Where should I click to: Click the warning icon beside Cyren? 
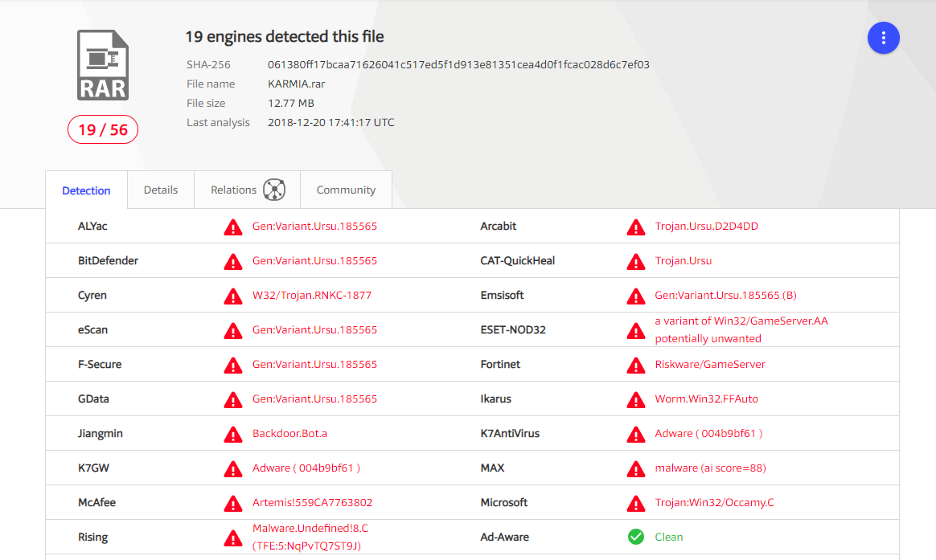(x=233, y=296)
